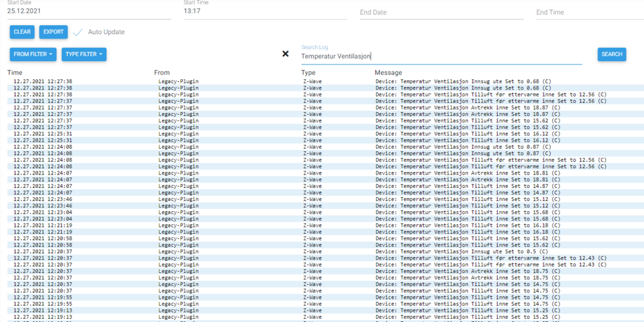Edit the Start Date field

(89, 11)
